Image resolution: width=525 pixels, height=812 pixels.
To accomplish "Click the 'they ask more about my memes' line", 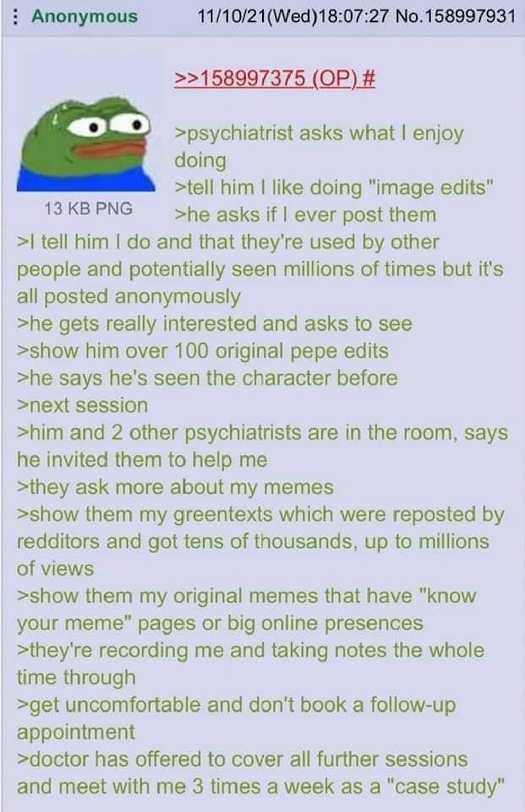I will 175,487.
